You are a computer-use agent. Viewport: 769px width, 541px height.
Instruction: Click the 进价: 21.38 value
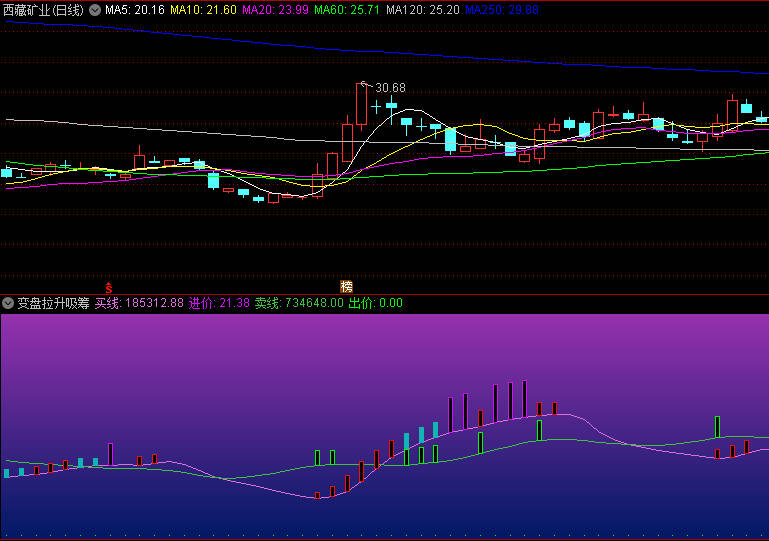pos(219,303)
